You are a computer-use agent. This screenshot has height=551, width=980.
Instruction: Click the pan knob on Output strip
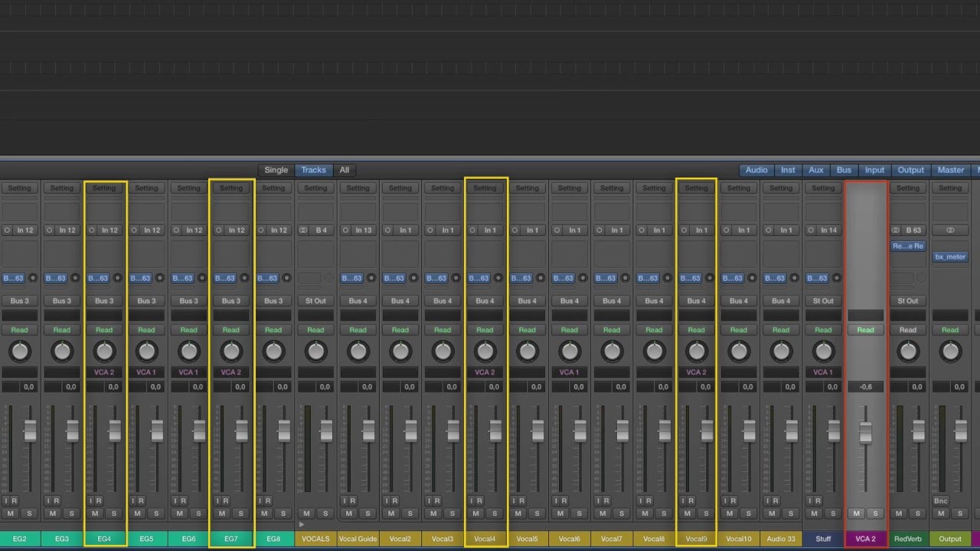pos(950,351)
